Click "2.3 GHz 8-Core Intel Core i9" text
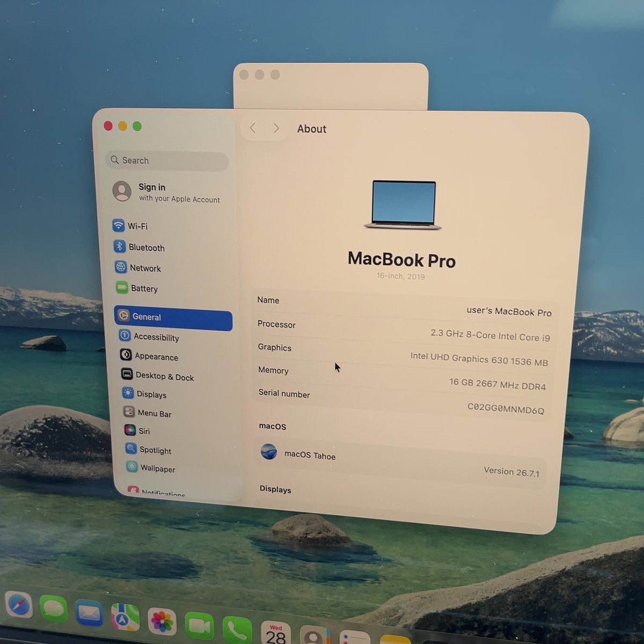The image size is (644, 644). [x=490, y=335]
